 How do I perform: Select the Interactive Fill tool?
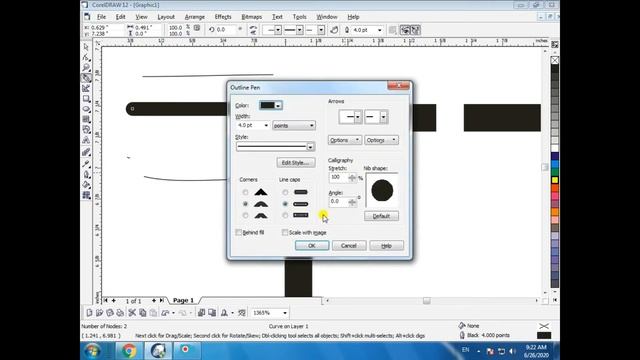(86, 196)
